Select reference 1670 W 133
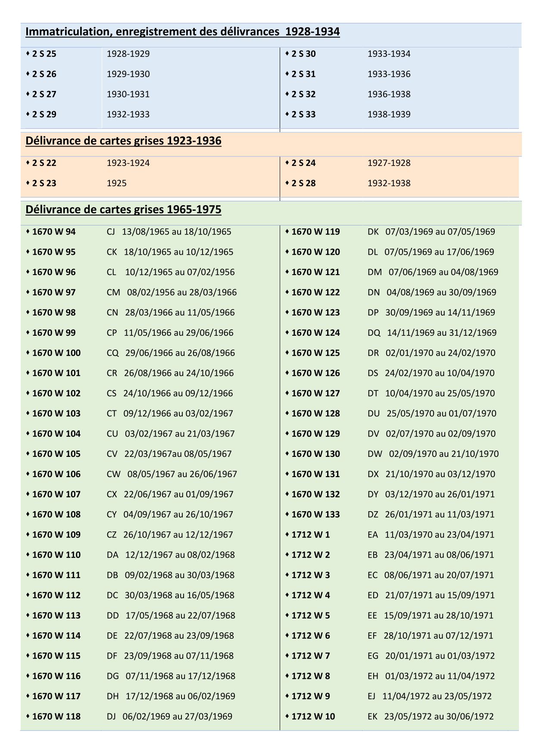This screenshot has width=534, height=756. pos(315,514)
